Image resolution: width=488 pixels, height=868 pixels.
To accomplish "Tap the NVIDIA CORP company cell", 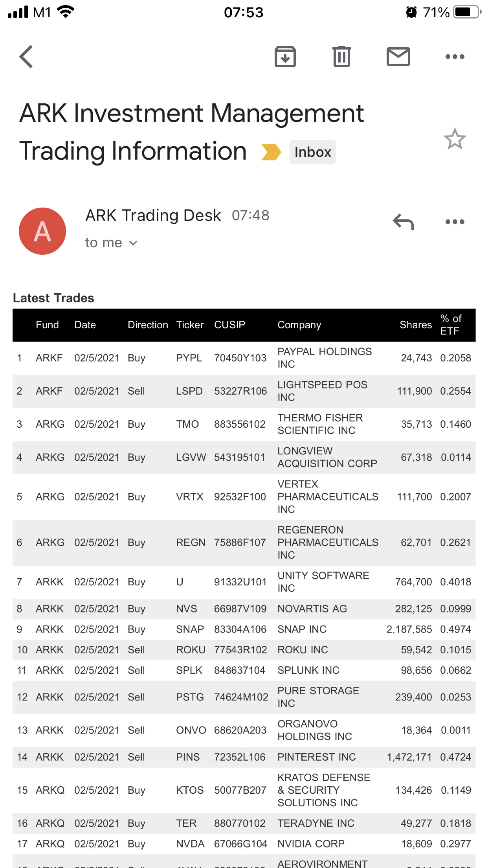I will 311,844.
